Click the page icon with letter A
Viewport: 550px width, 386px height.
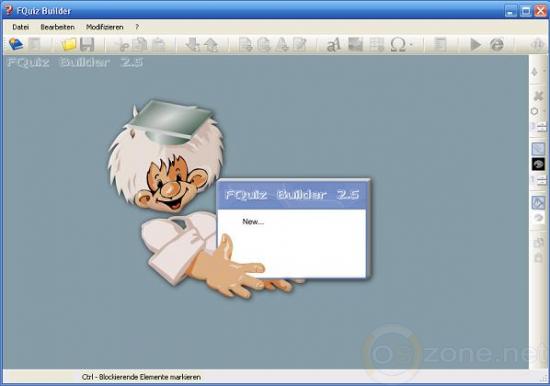tap(282, 45)
